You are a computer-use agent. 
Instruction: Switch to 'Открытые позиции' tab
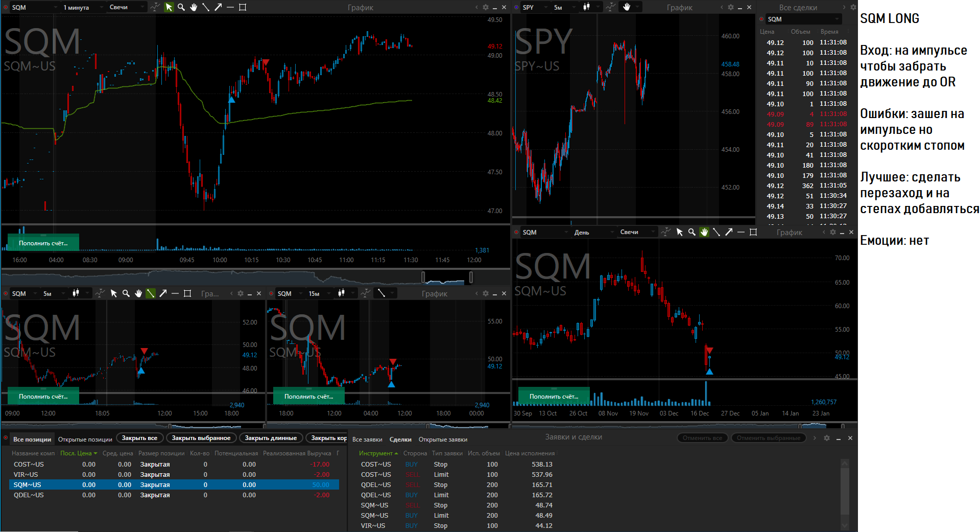[x=85, y=439]
